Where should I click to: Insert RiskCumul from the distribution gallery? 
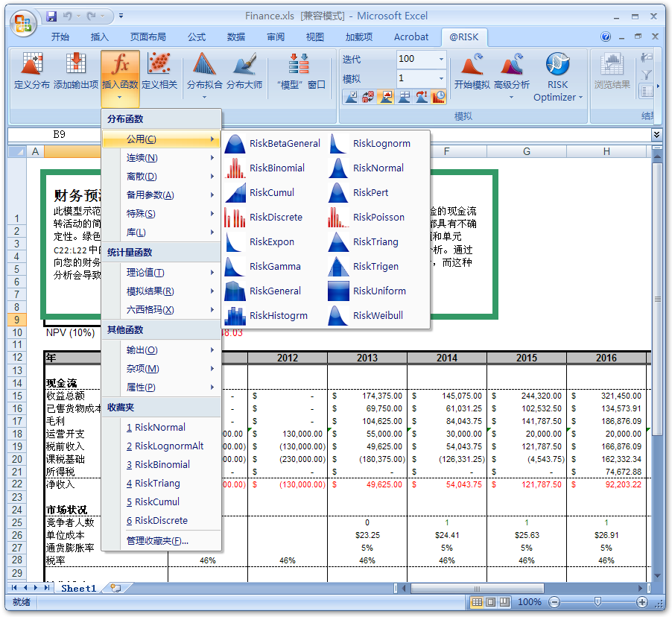[x=272, y=192]
